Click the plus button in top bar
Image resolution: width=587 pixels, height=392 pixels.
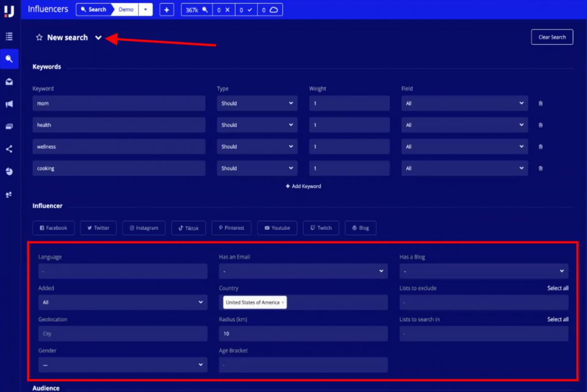click(167, 10)
